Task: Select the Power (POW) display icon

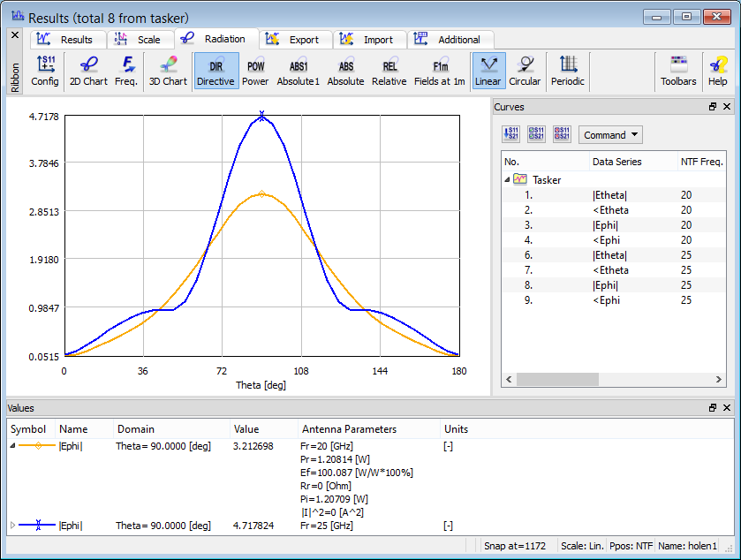Action: coord(255,71)
